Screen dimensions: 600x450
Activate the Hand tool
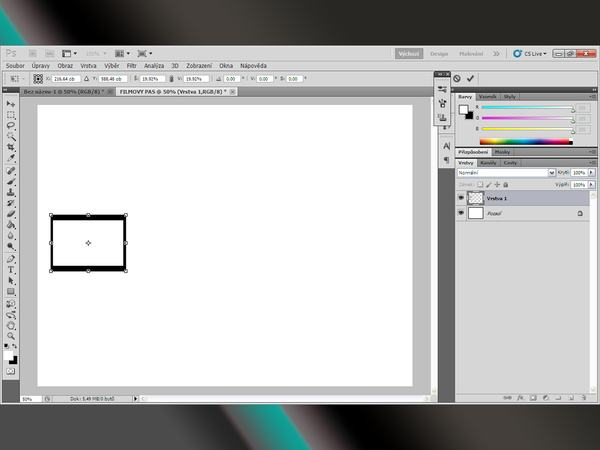click(x=11, y=324)
